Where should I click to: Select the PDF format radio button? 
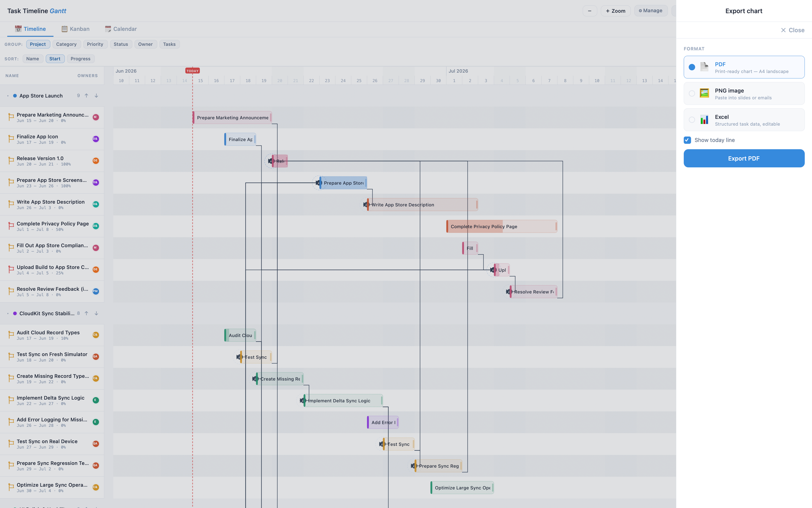click(x=692, y=67)
